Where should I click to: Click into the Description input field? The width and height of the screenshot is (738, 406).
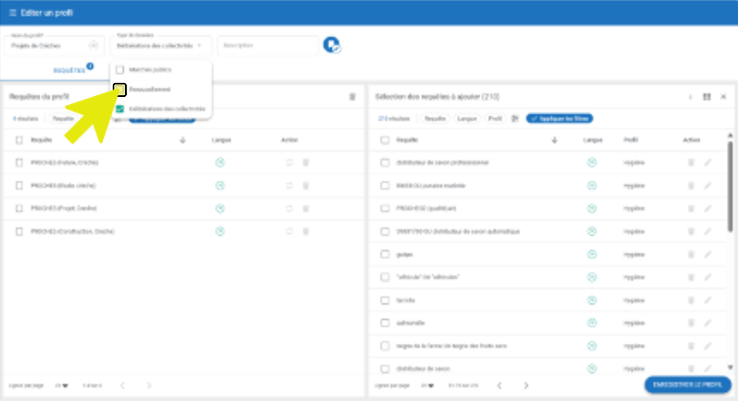[265, 45]
